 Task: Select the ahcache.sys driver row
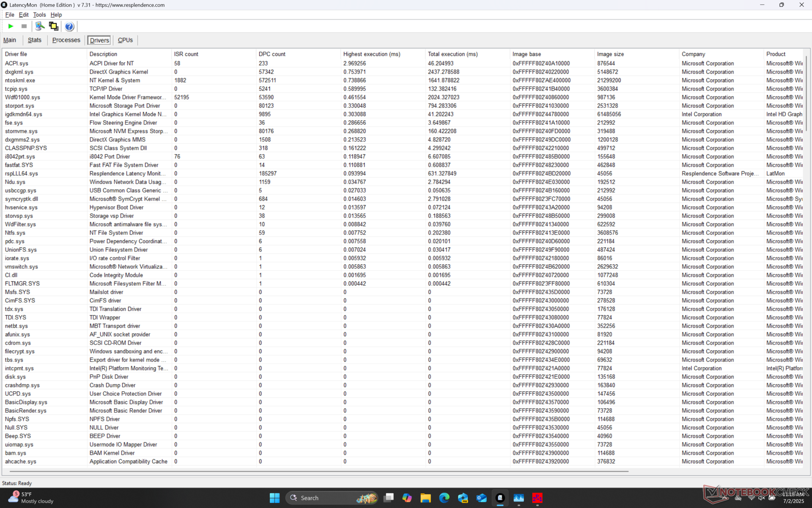point(403,461)
